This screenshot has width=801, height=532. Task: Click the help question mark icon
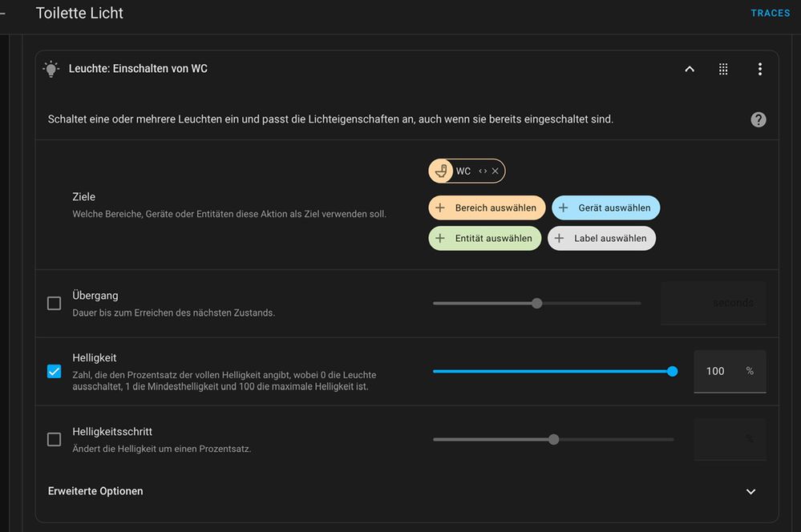[758, 119]
